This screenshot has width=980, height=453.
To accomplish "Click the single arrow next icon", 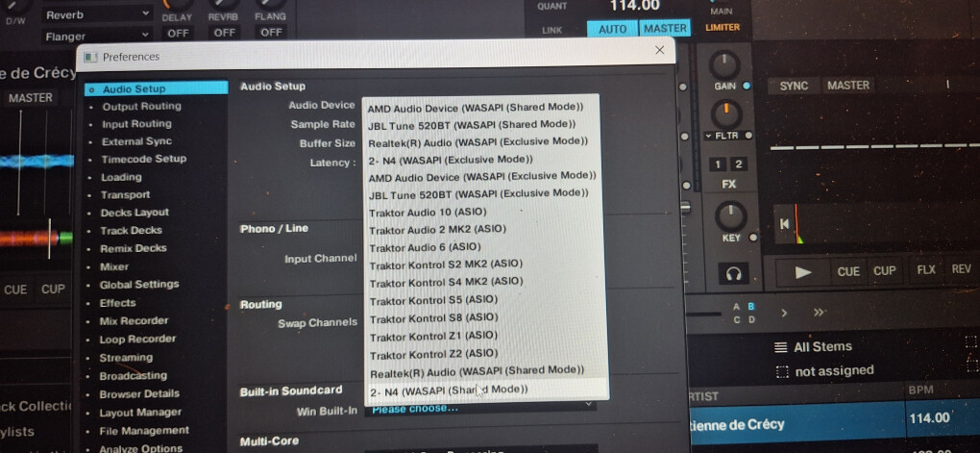I will 784,313.
